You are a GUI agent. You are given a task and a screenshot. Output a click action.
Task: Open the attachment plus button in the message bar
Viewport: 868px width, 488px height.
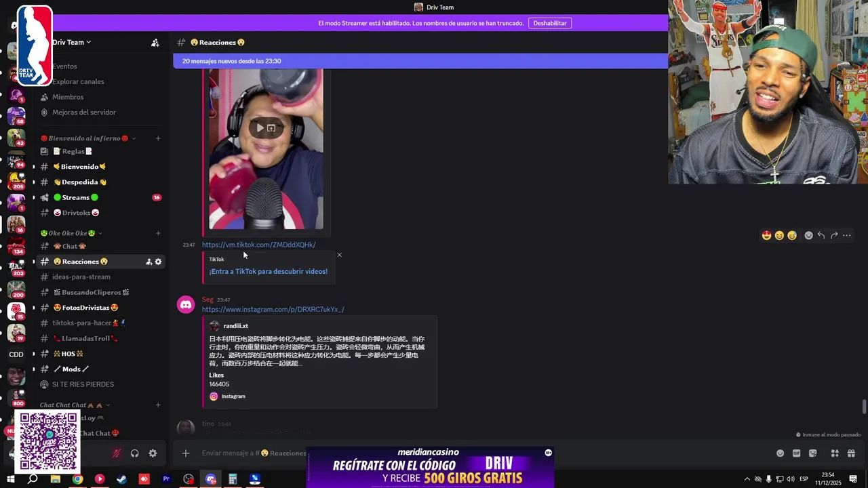tap(186, 453)
